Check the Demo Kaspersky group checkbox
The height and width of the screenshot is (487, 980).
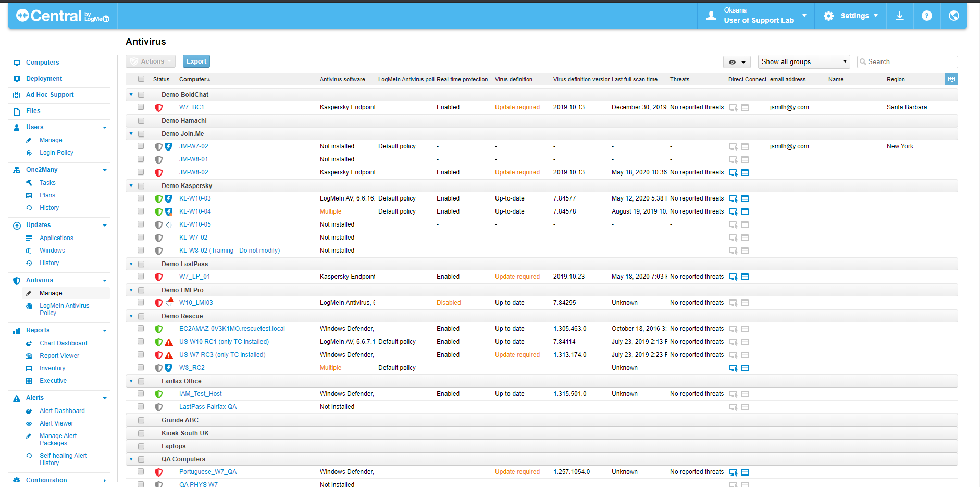(141, 186)
